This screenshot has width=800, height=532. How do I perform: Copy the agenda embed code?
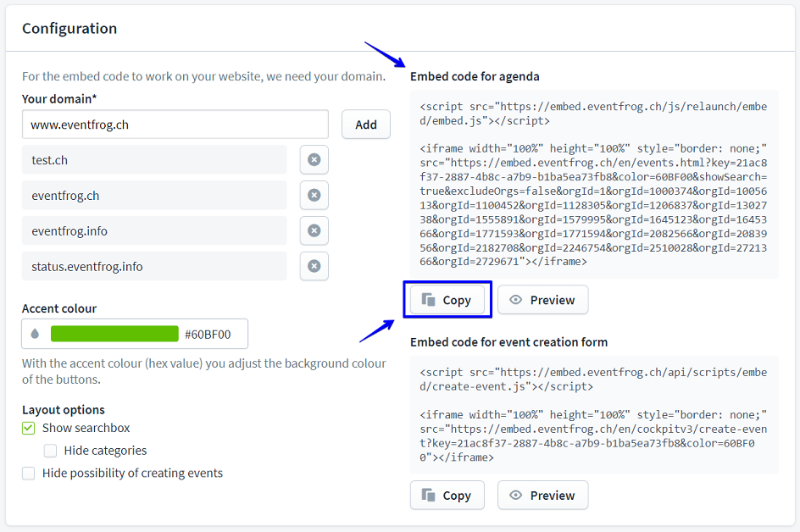pyautogui.click(x=447, y=300)
